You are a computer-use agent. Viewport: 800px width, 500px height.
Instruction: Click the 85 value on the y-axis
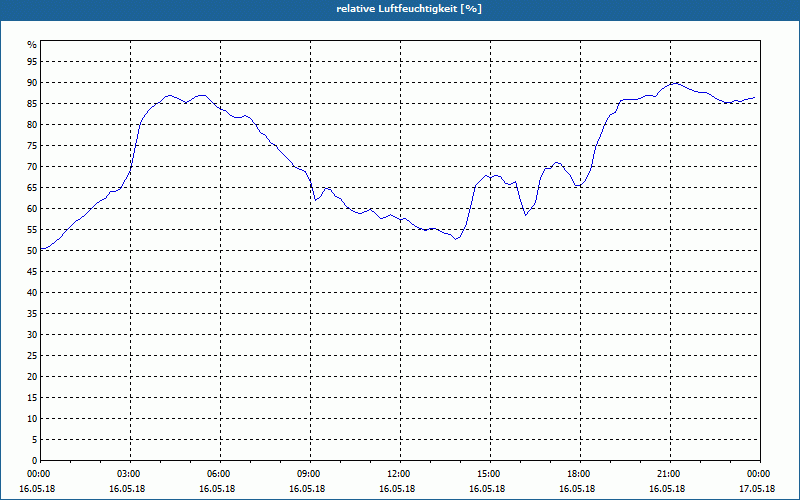(32, 104)
